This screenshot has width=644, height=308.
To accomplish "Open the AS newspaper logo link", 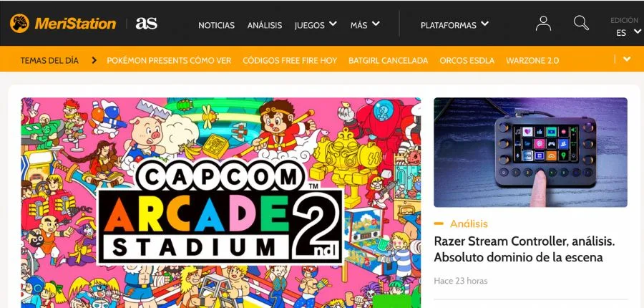I will click(147, 24).
